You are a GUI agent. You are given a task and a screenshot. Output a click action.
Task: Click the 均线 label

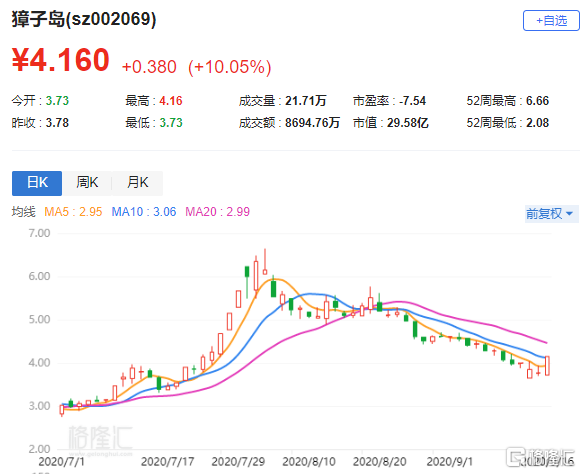[x=23, y=212]
